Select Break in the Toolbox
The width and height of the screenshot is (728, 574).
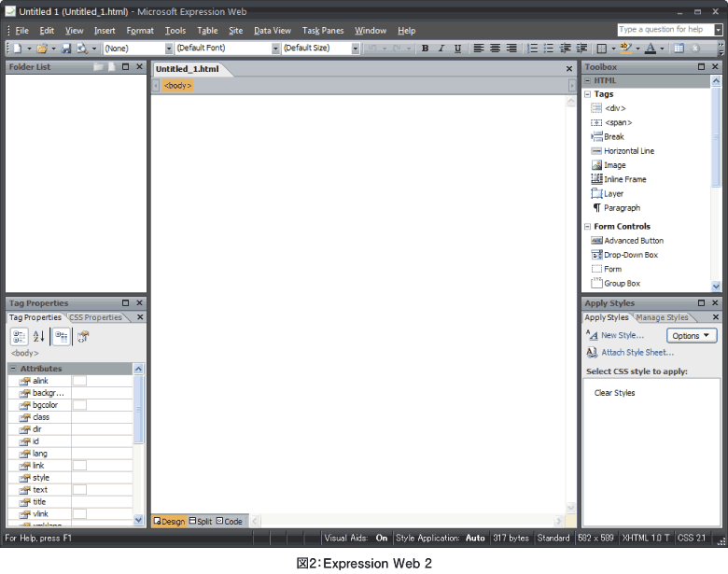click(608, 136)
